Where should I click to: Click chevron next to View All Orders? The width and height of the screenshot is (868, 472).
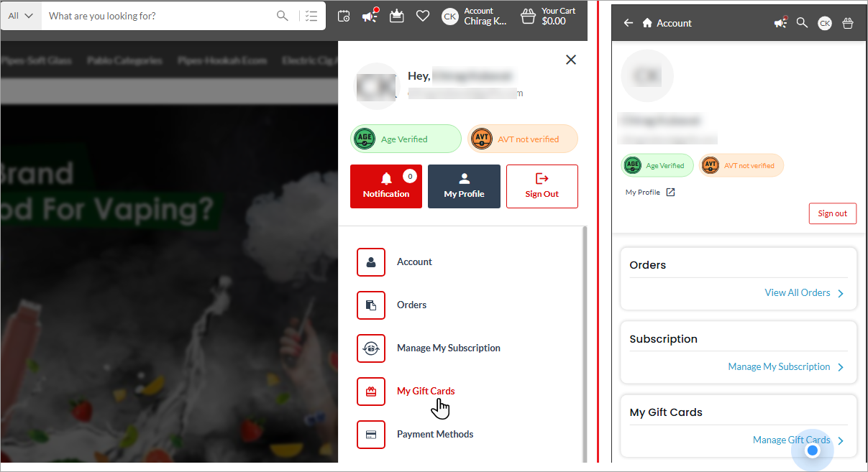tap(841, 293)
